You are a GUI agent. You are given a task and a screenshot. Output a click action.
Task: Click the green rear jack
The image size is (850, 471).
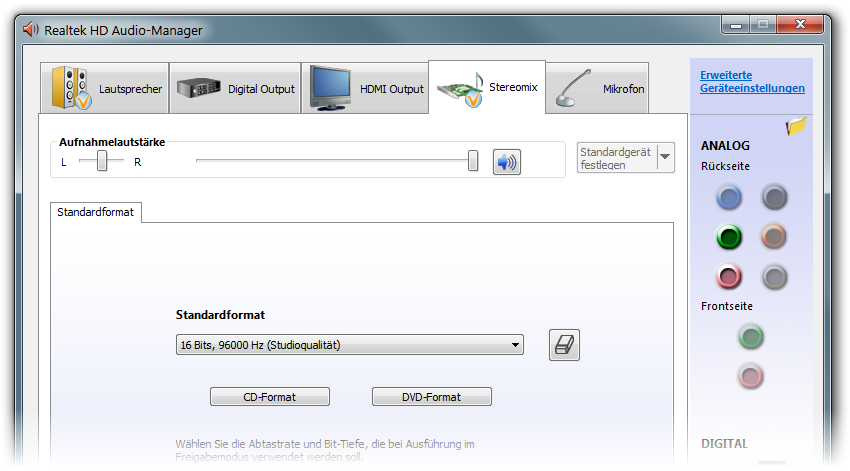tap(729, 237)
